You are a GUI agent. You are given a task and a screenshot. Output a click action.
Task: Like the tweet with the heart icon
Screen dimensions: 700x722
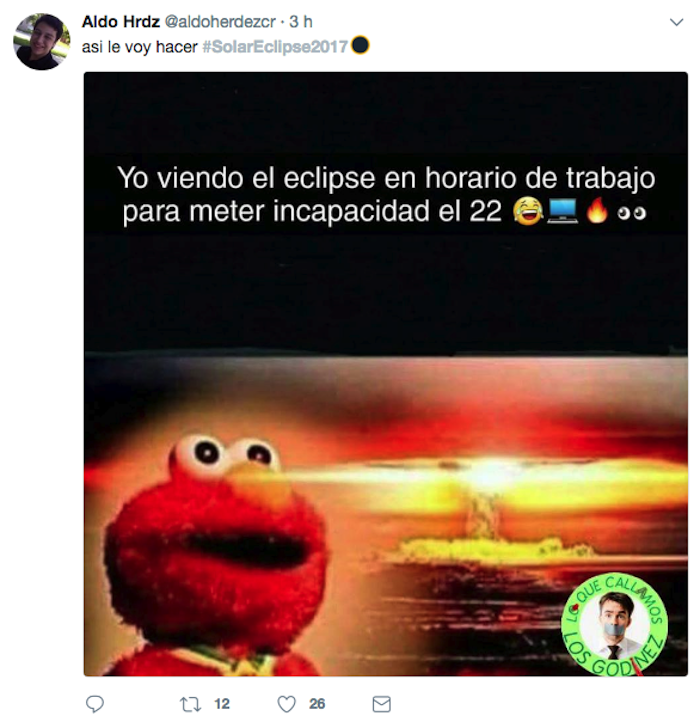point(286,704)
